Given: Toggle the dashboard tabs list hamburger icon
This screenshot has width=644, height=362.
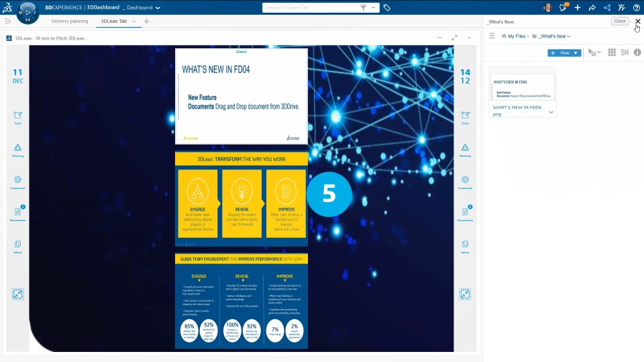Looking at the screenshot, I should pos(7,21).
